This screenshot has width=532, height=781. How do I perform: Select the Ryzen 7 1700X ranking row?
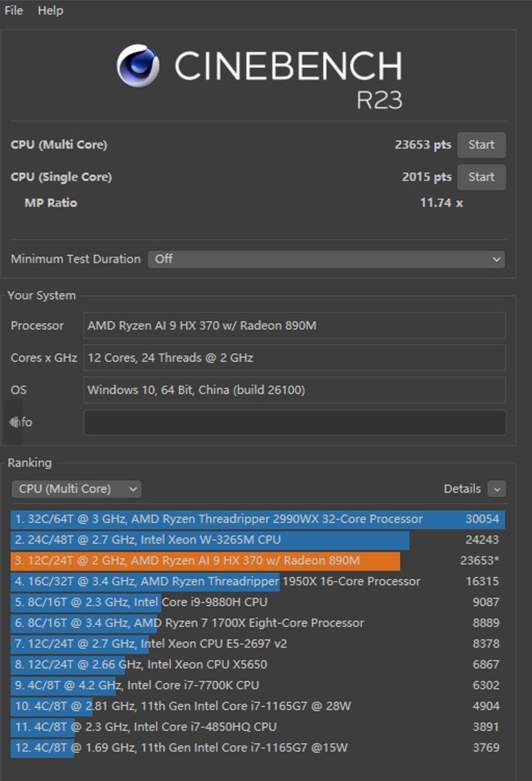pos(257,623)
